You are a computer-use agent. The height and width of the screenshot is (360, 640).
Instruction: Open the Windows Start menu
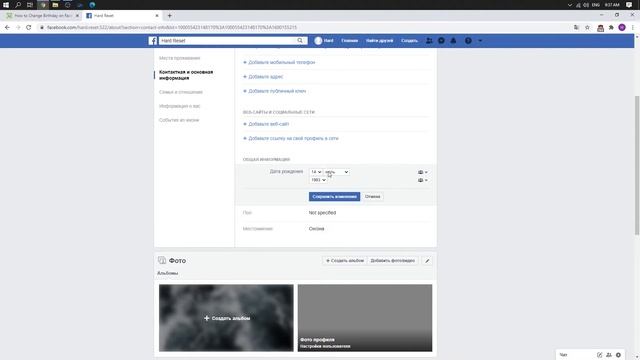coord(6,5)
